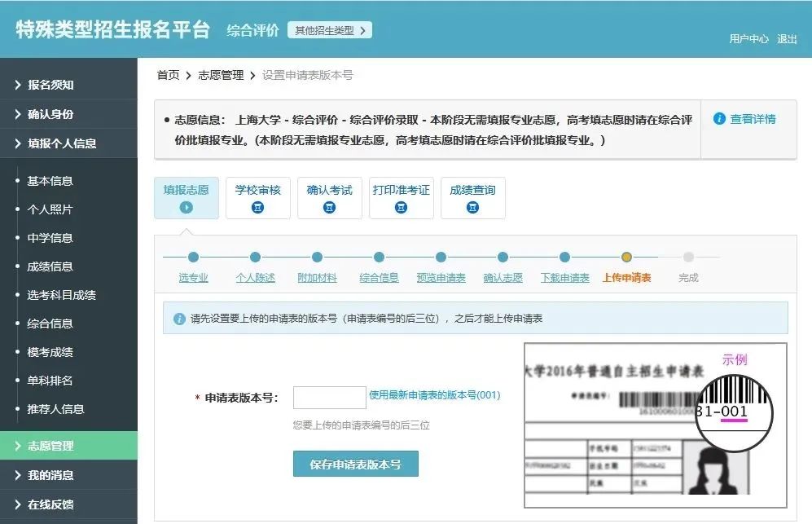Click the icon under 成绩查询 tab
The image size is (812, 524).
pyautogui.click(x=472, y=208)
